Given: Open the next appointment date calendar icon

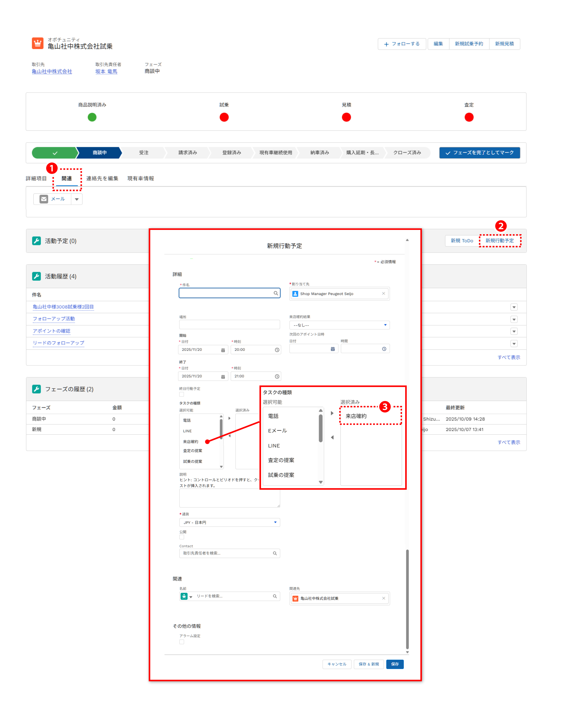Looking at the screenshot, I should pos(333,349).
